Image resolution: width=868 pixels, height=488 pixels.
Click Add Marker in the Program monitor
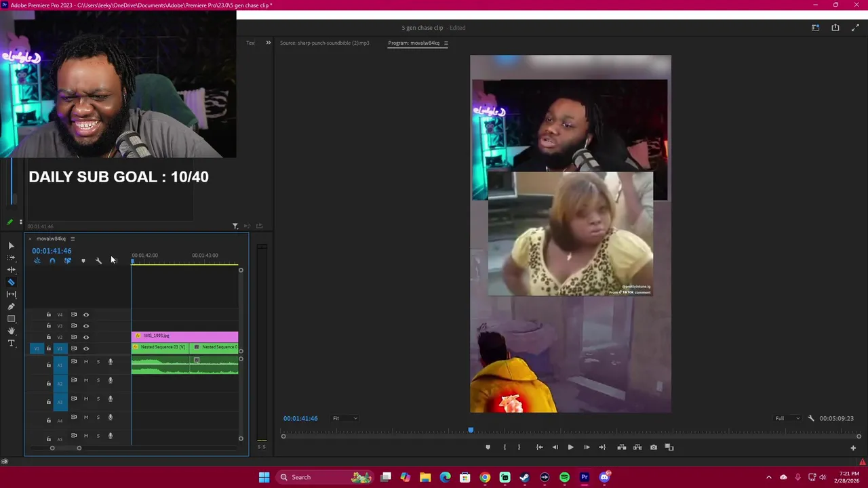[x=488, y=447]
